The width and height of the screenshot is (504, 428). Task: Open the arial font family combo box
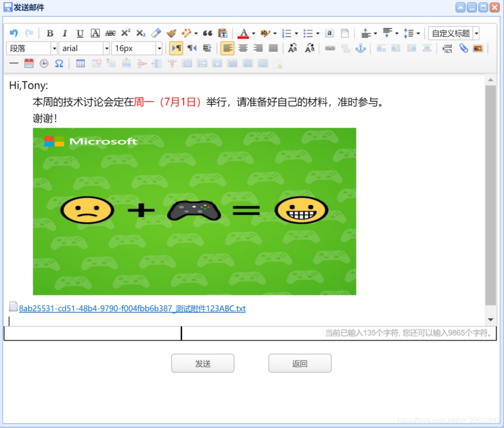84,48
